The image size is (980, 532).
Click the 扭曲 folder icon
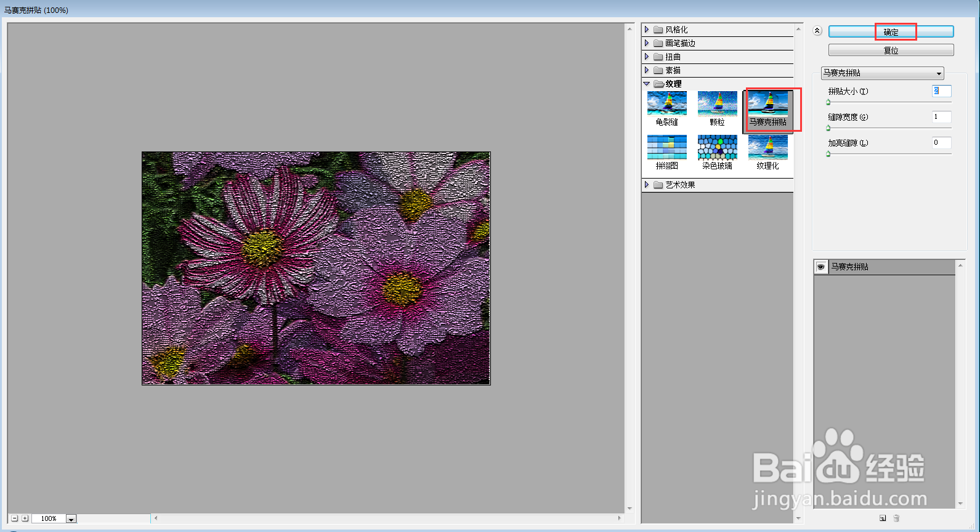pyautogui.click(x=658, y=57)
